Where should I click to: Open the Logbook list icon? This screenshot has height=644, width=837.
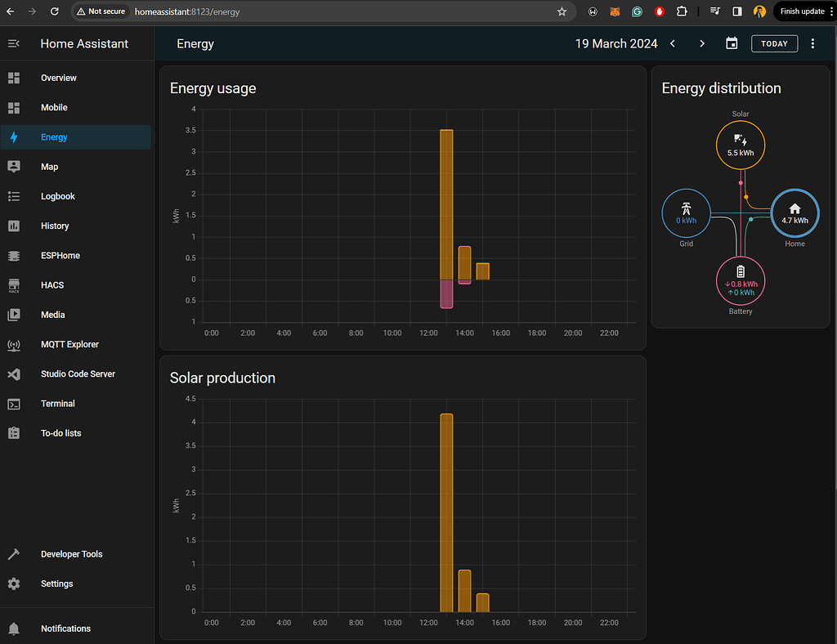[x=14, y=196]
